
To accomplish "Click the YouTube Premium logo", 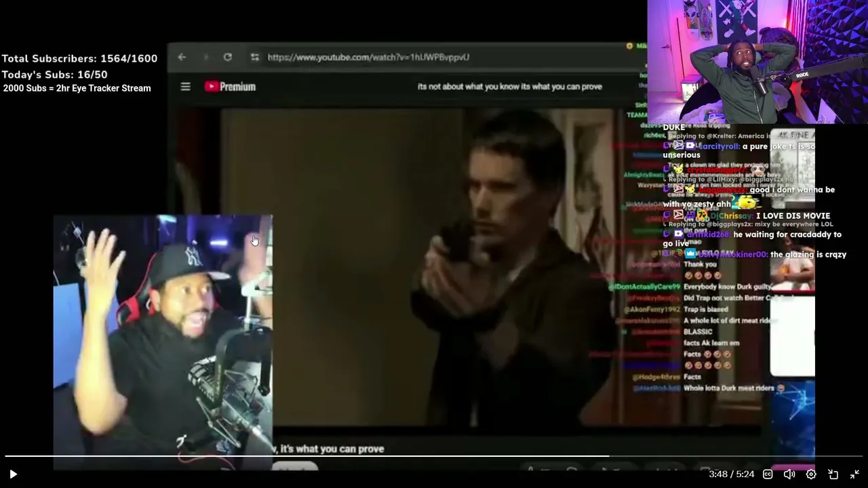I will [x=230, y=87].
